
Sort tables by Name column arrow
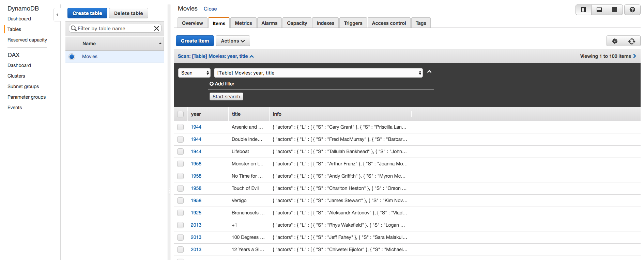160,44
